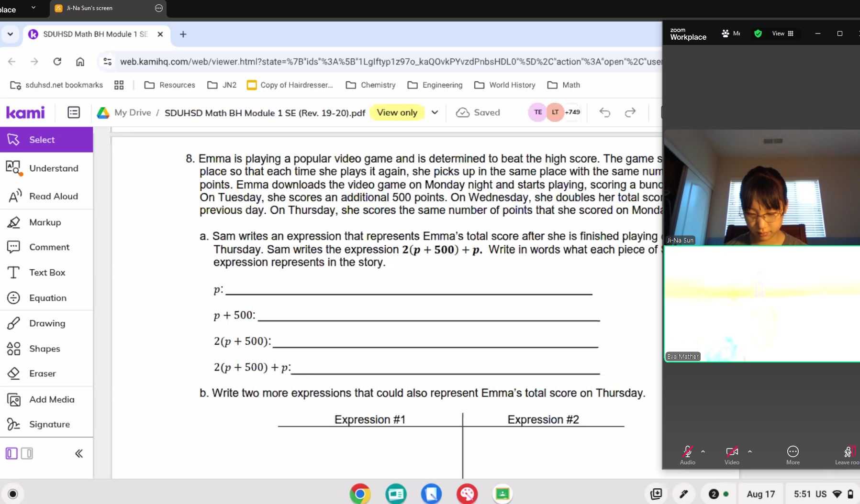Select the Markup tool in Kami sidebar
The width and height of the screenshot is (860, 504).
pos(45,222)
